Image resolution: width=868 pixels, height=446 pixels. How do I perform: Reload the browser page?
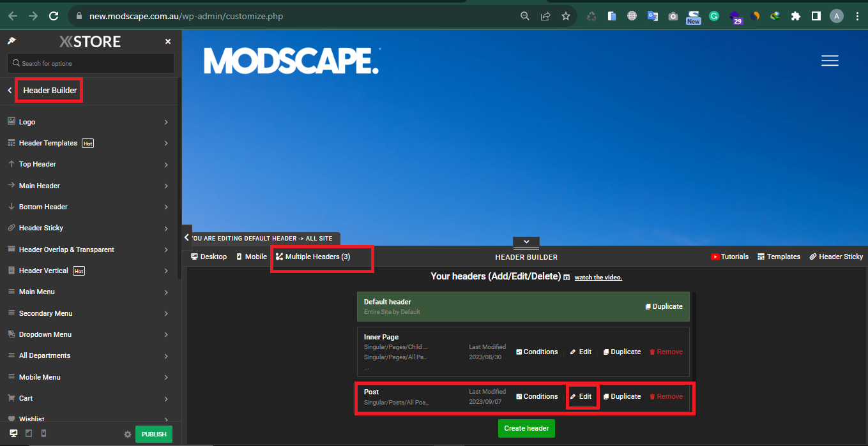tap(54, 16)
